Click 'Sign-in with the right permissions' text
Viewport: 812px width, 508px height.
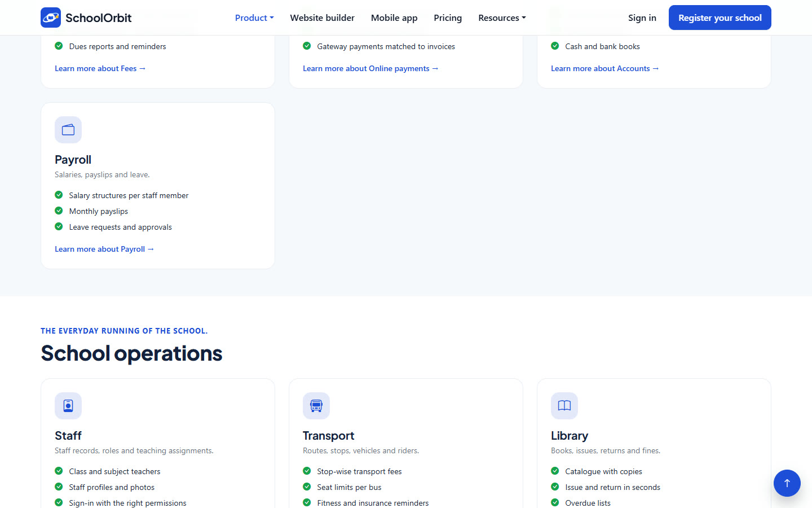[127, 503]
